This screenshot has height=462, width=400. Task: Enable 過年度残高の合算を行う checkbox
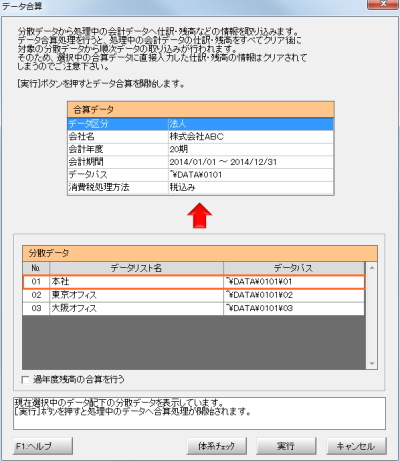point(25,380)
